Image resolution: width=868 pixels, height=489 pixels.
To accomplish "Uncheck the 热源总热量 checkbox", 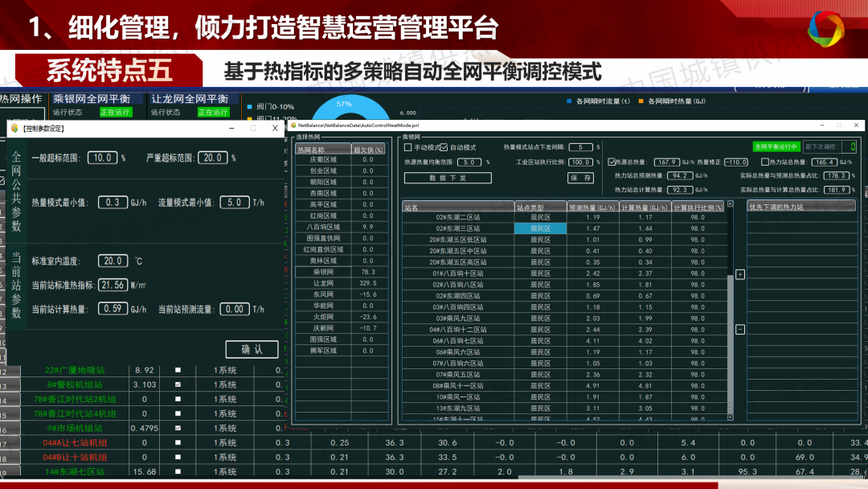I will click(x=612, y=162).
